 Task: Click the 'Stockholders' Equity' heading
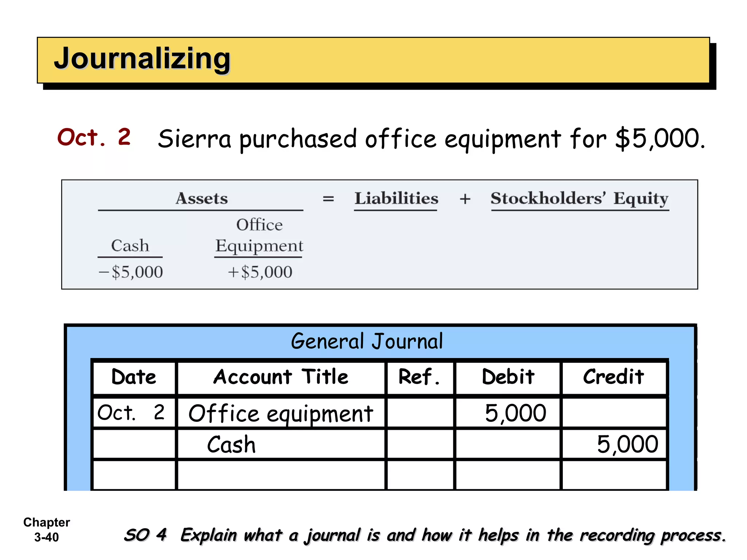[580, 199]
